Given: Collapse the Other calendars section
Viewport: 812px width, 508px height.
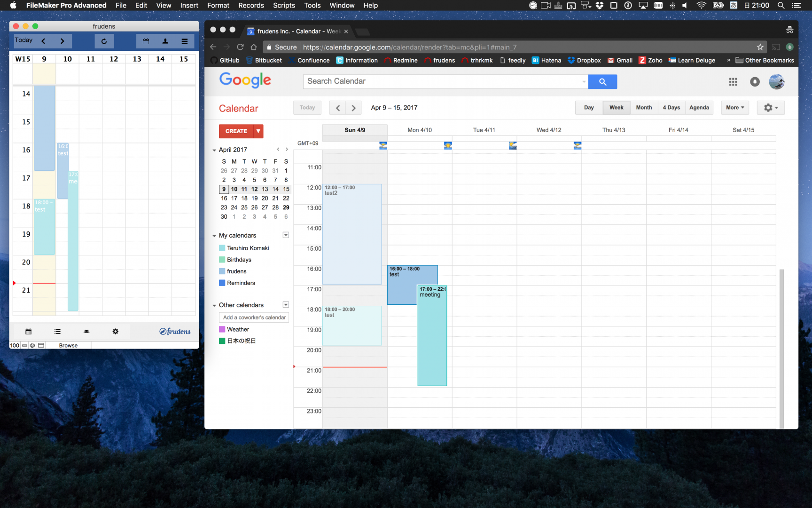Looking at the screenshot, I should pyautogui.click(x=214, y=305).
